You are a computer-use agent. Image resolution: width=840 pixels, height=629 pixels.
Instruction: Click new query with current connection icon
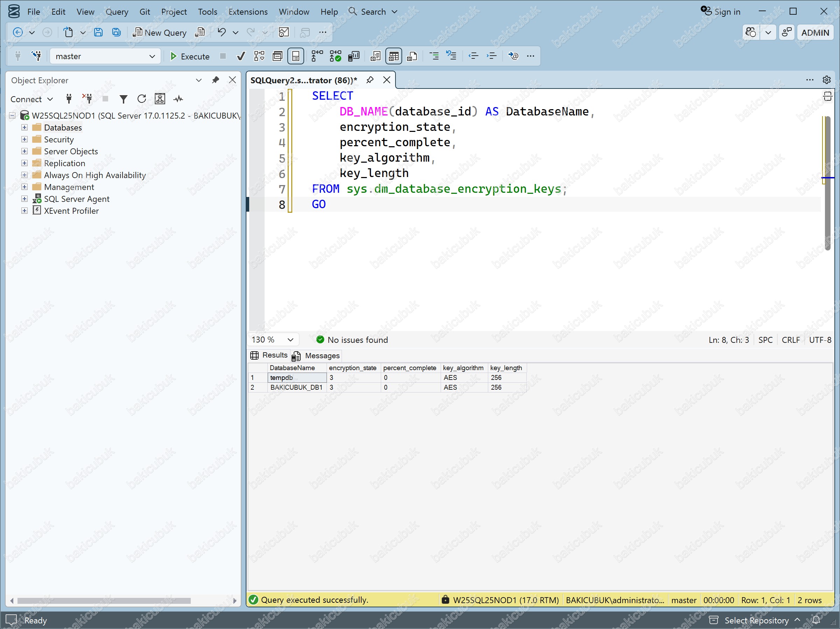(x=199, y=32)
